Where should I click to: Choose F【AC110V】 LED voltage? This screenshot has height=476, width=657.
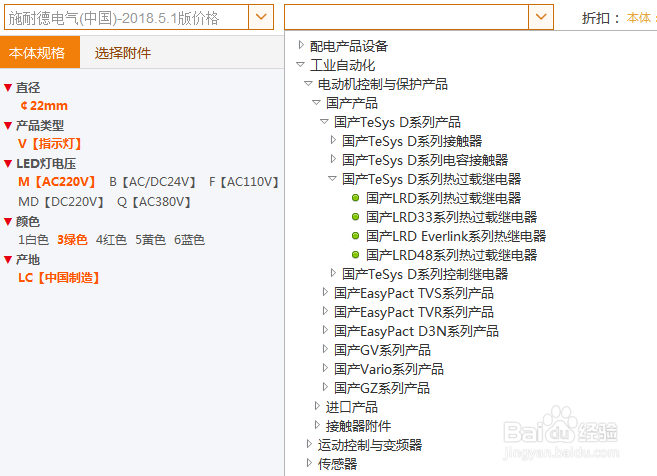tap(243, 182)
